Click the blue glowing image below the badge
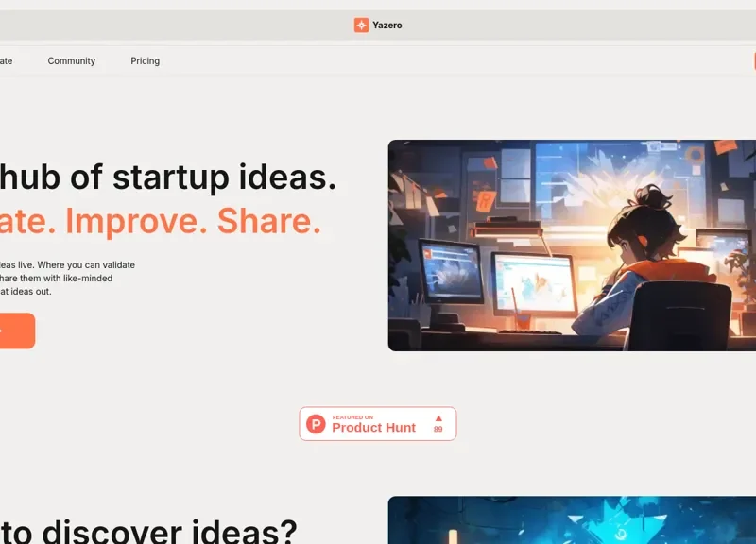The width and height of the screenshot is (756, 544). pyautogui.click(x=572, y=519)
